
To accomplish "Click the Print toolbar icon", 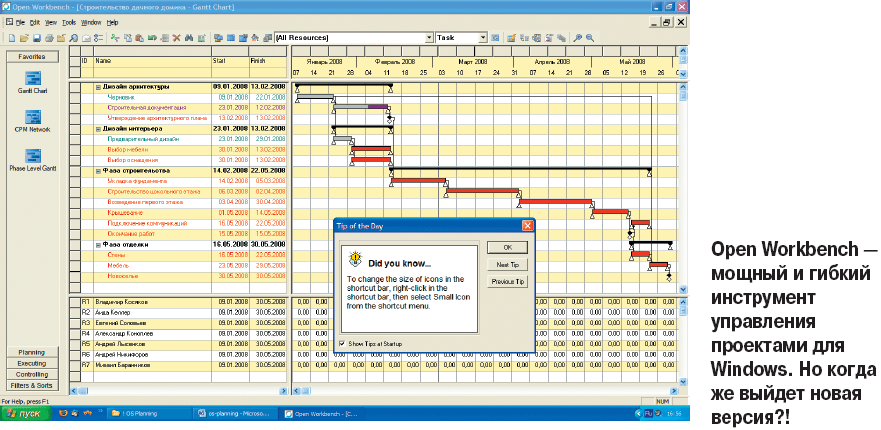I will [49, 38].
